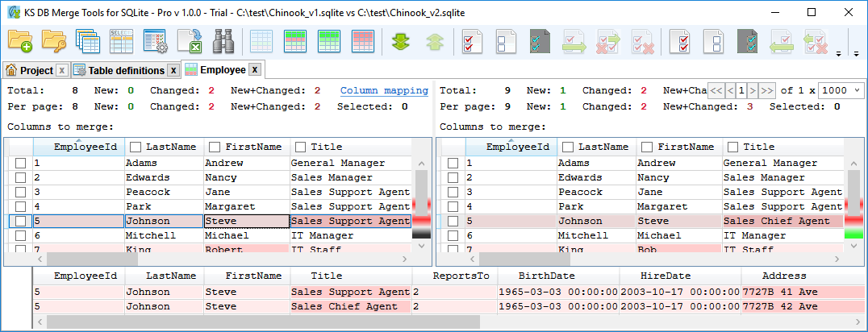Tick Title column checkbox in left grid
Screen dimensions: 868x332
(299, 147)
